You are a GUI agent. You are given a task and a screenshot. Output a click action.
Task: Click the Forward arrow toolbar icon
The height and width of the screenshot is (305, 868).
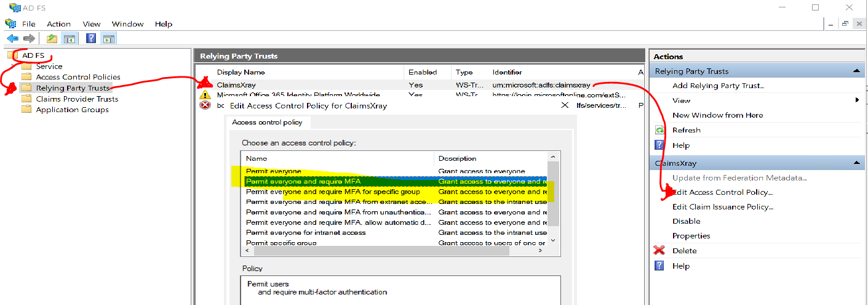[28, 38]
